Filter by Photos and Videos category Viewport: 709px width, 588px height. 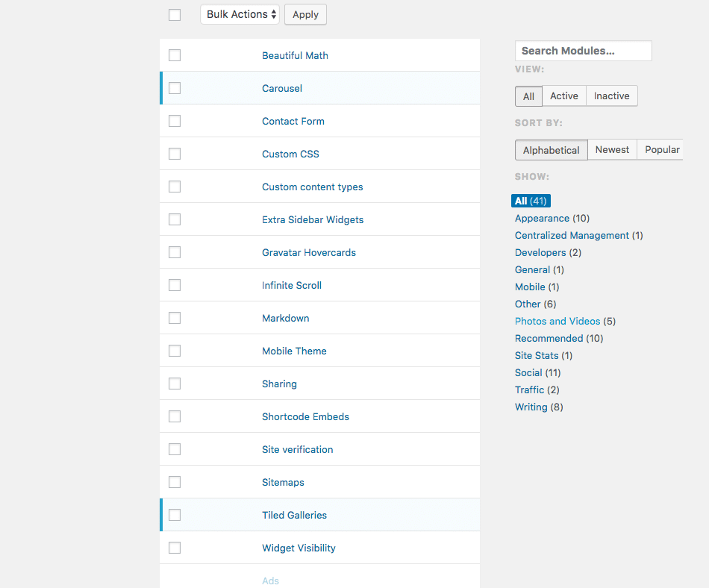click(557, 322)
